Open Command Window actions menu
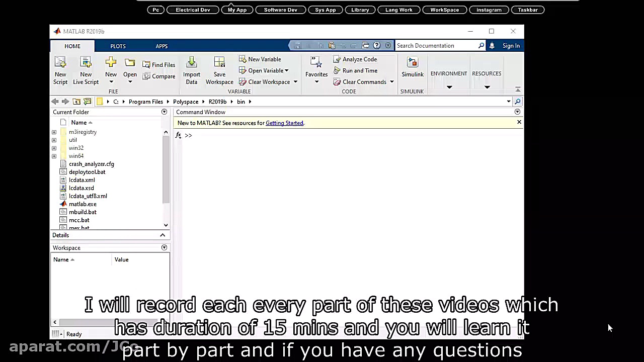Viewport: 644px width, 362px height. (517, 112)
